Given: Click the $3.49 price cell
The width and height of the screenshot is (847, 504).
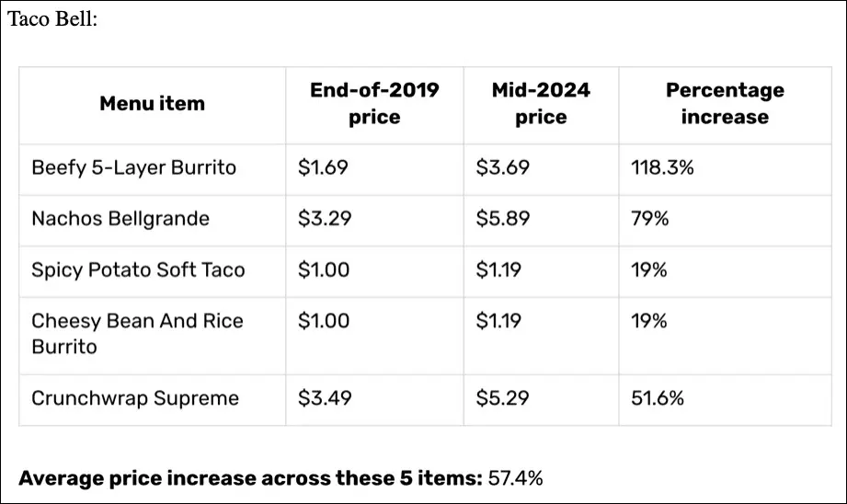Looking at the screenshot, I should click(x=325, y=398).
